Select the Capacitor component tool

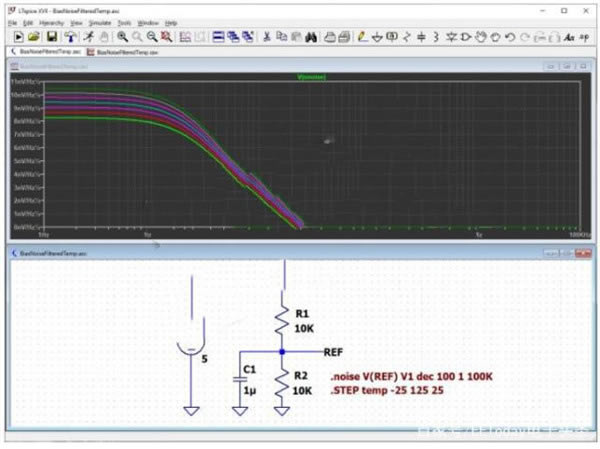tap(421, 36)
